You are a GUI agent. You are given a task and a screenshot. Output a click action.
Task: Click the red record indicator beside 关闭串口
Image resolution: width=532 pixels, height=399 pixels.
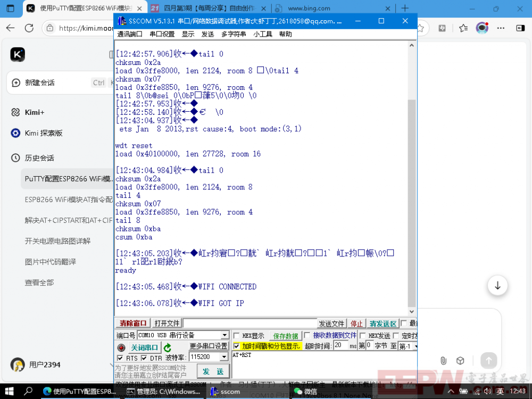click(121, 347)
